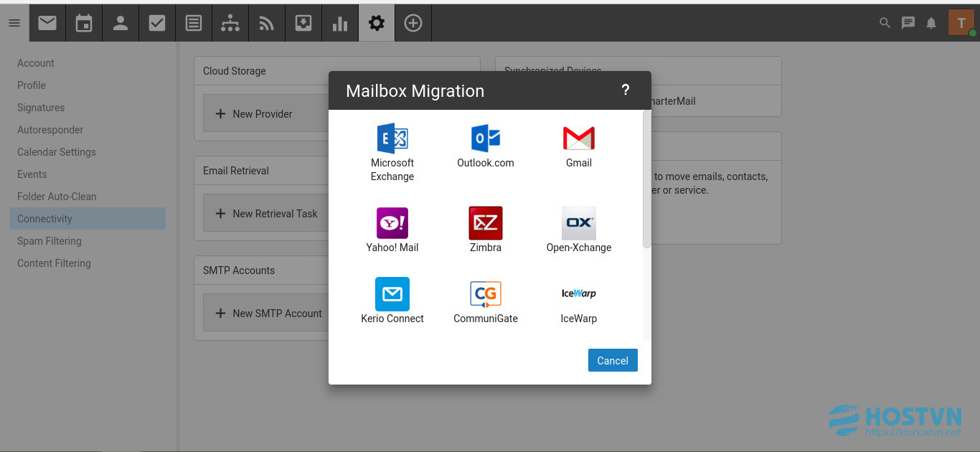This screenshot has width=980, height=452.
Task: Click the New Retrieval Task button
Action: pyautogui.click(x=266, y=213)
